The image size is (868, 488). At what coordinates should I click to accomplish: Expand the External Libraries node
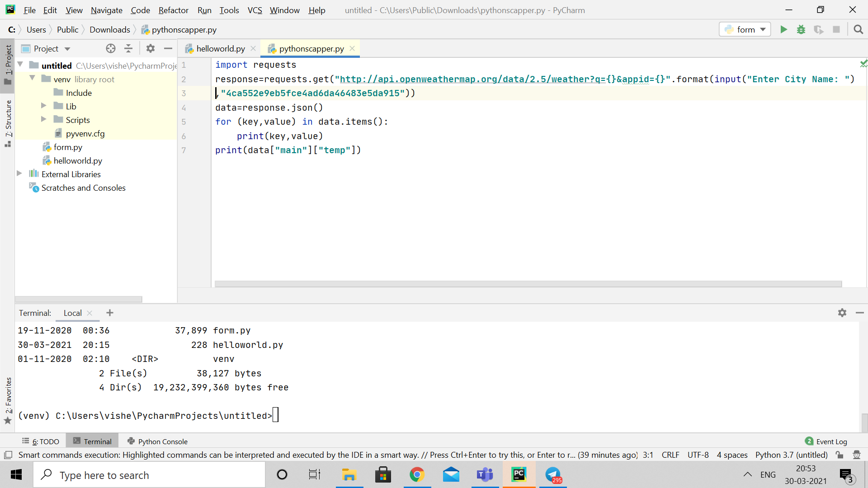pos(19,174)
